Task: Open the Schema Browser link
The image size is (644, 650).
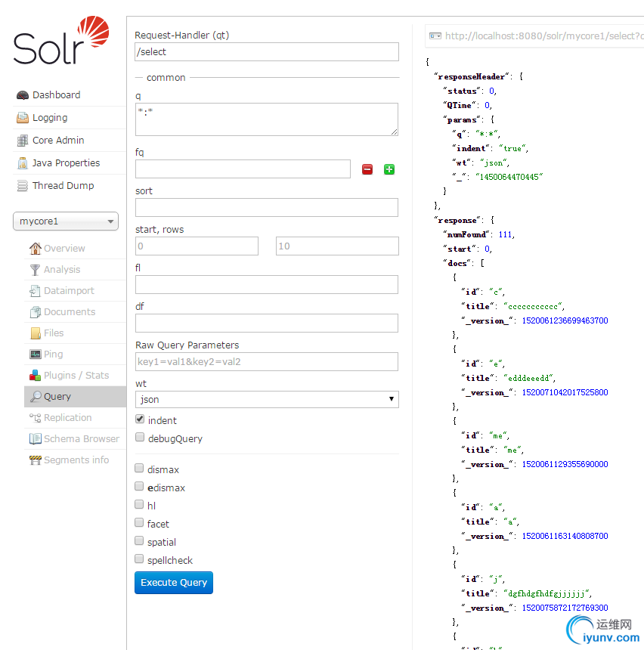Action: click(x=82, y=439)
